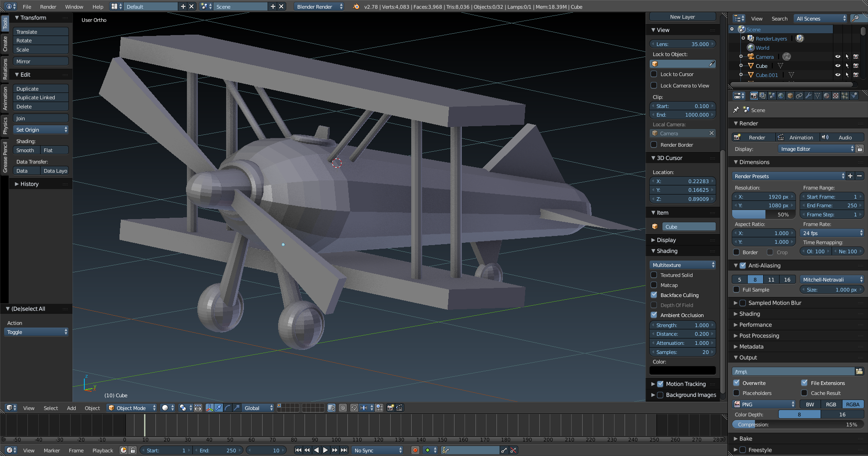The image size is (868, 456).
Task: Open the Mesh Data properties tab
Action: 817,96
